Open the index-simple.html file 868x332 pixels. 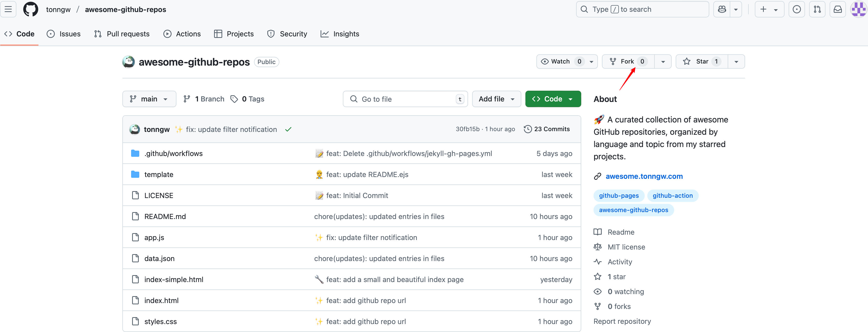click(174, 279)
